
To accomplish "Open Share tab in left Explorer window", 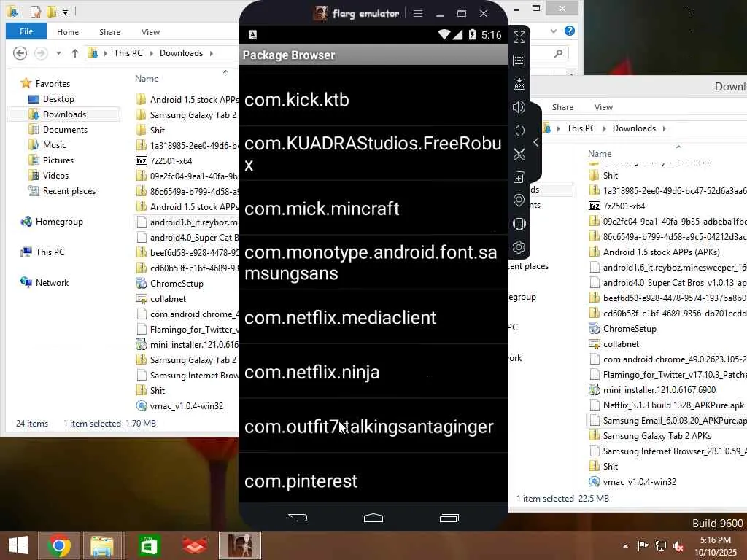I will (109, 32).
